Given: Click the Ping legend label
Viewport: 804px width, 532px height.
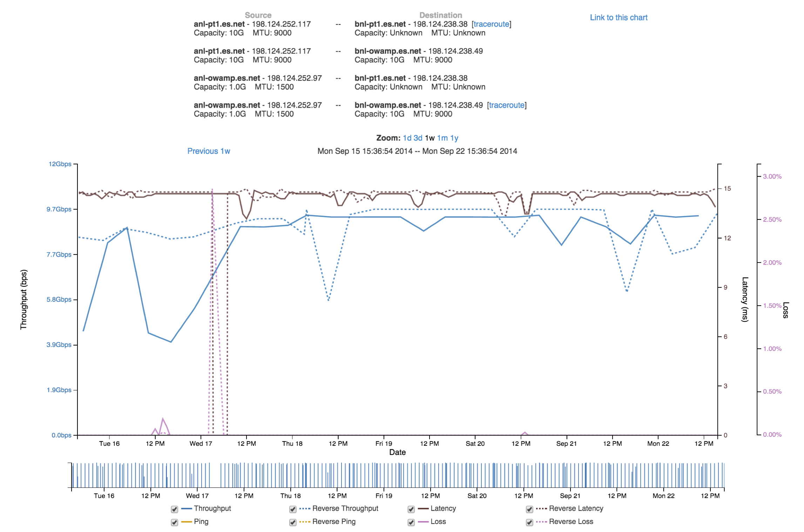Looking at the screenshot, I should 201,521.
